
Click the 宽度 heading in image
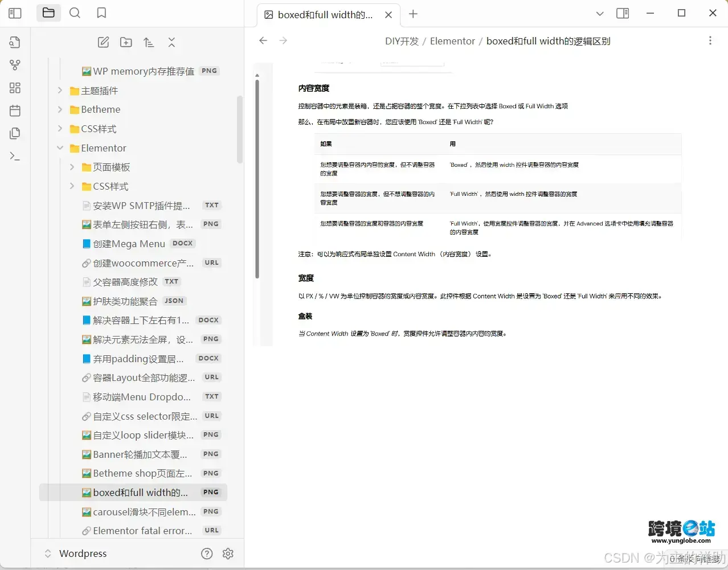tap(306, 278)
